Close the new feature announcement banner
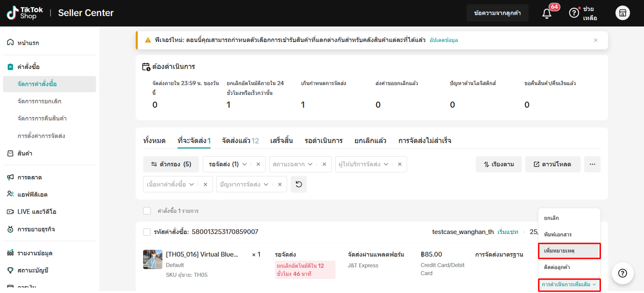The height and width of the screenshot is (293, 644). (596, 40)
